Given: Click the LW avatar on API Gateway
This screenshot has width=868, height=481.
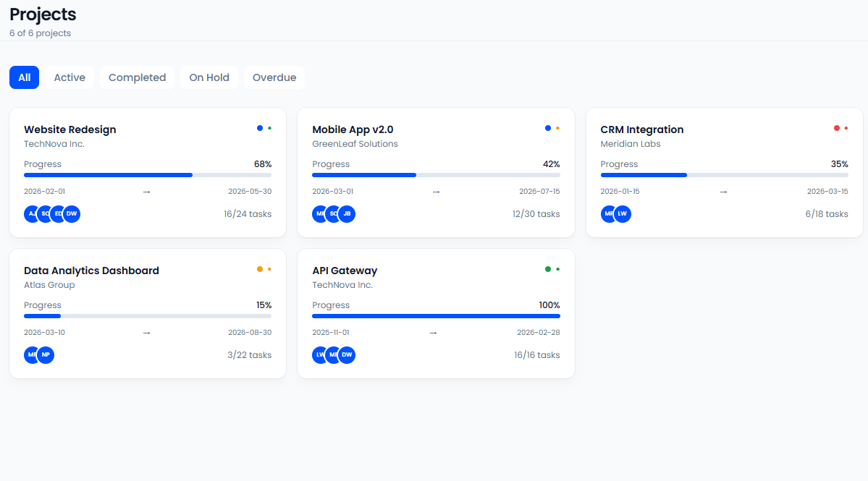Looking at the screenshot, I should tap(319, 354).
